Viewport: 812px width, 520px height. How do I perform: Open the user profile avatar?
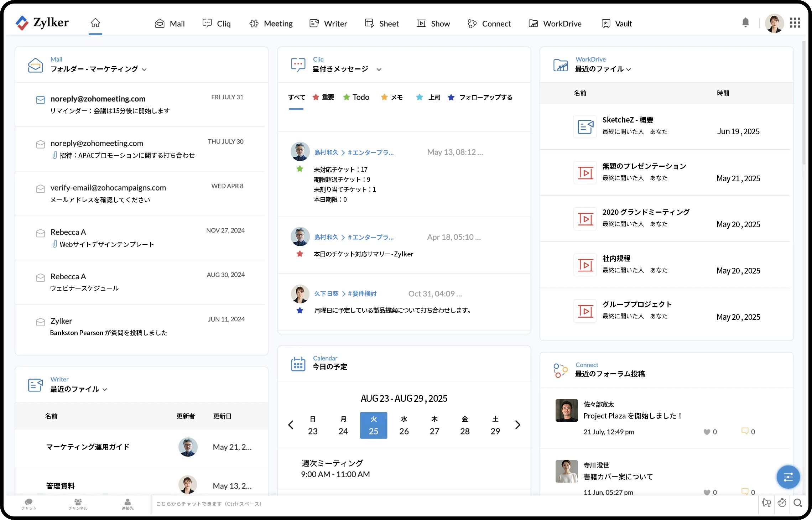(x=774, y=23)
